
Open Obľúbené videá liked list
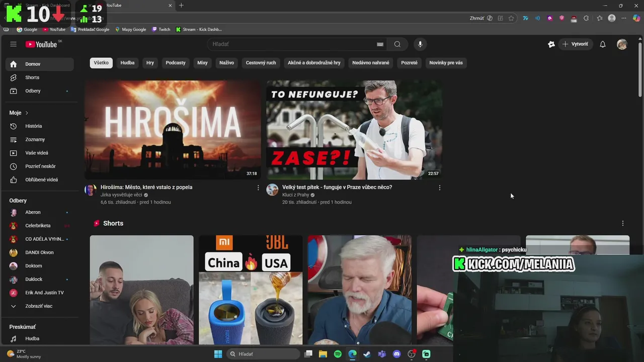(x=40, y=179)
